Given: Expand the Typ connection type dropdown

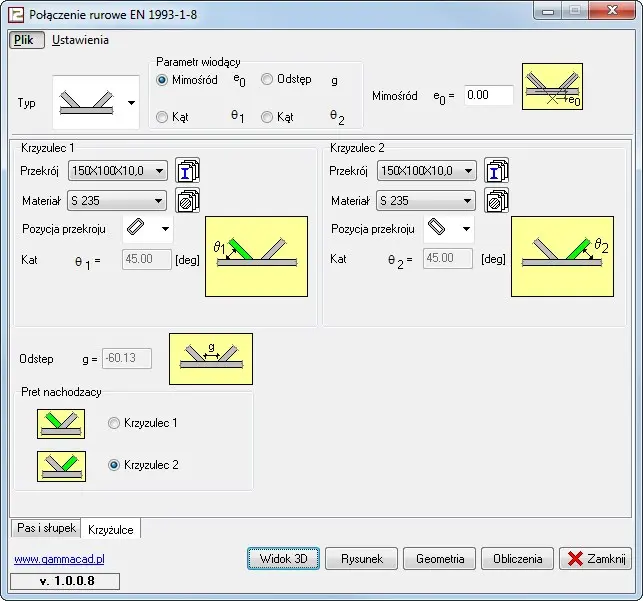Looking at the screenshot, I should [131, 103].
